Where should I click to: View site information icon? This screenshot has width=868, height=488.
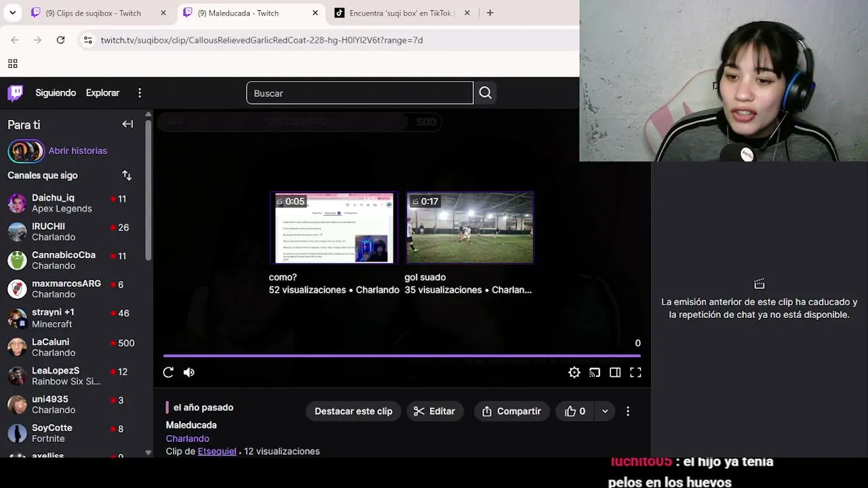[x=88, y=40]
